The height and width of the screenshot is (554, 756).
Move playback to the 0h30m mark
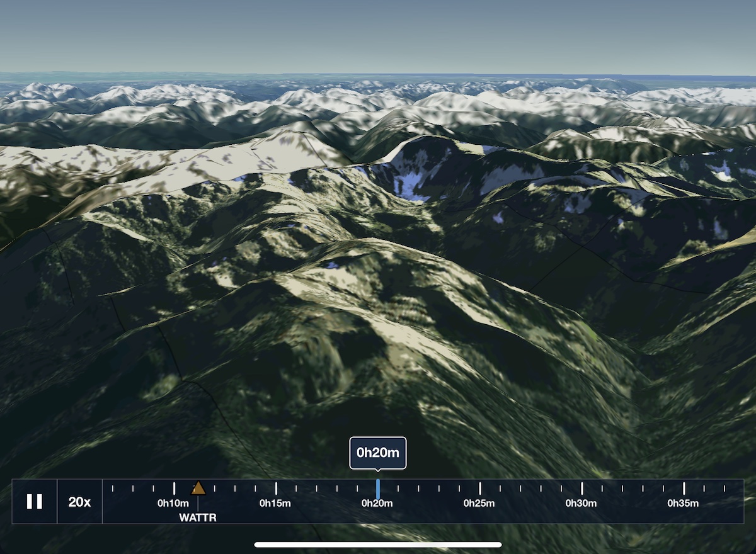click(581, 489)
